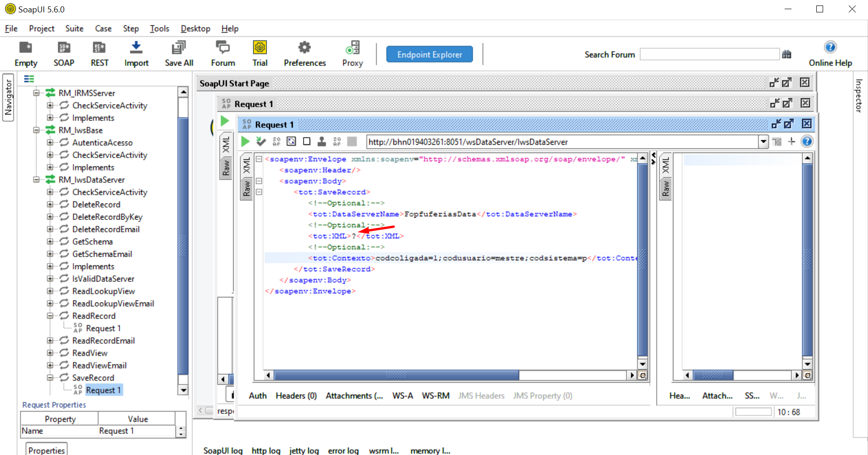Click the user icon in request toolbar
The image size is (868, 455).
(322, 142)
